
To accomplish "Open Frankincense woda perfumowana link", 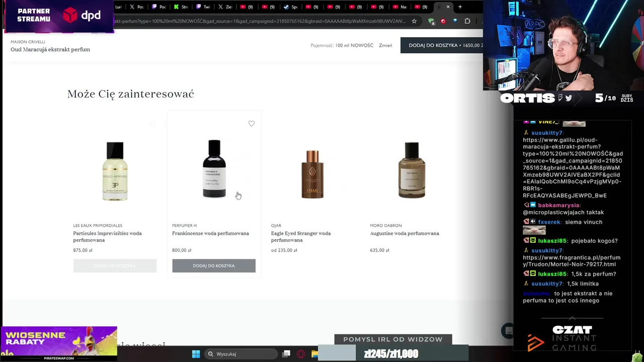I will tap(210, 233).
